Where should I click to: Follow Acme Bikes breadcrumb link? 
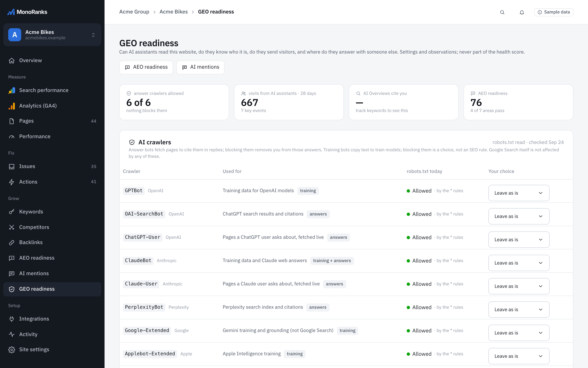click(174, 12)
